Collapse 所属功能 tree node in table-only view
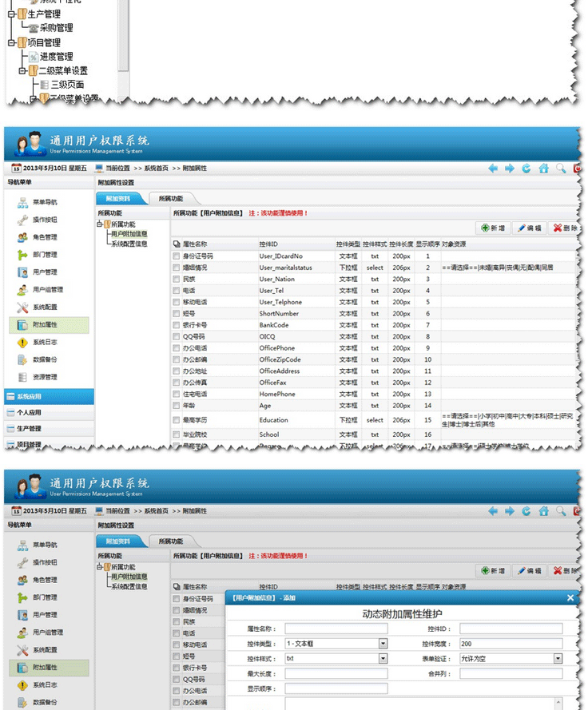This screenshot has height=710, width=588. tap(100, 224)
